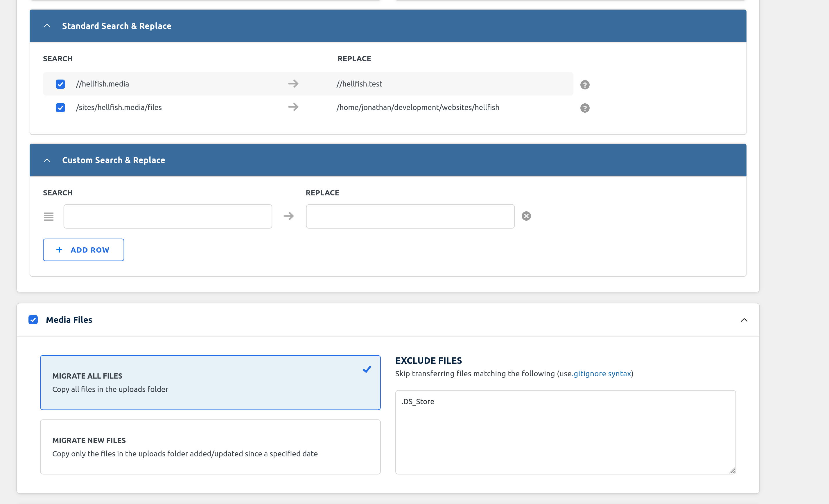Click the help icon next to /home/jonathan path
This screenshot has height=504, width=829.
584,108
